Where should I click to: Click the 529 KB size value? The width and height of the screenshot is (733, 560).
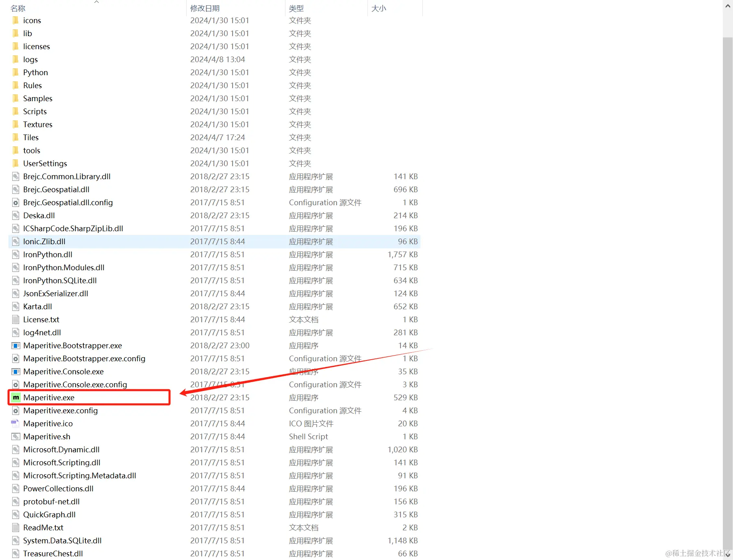(x=406, y=397)
